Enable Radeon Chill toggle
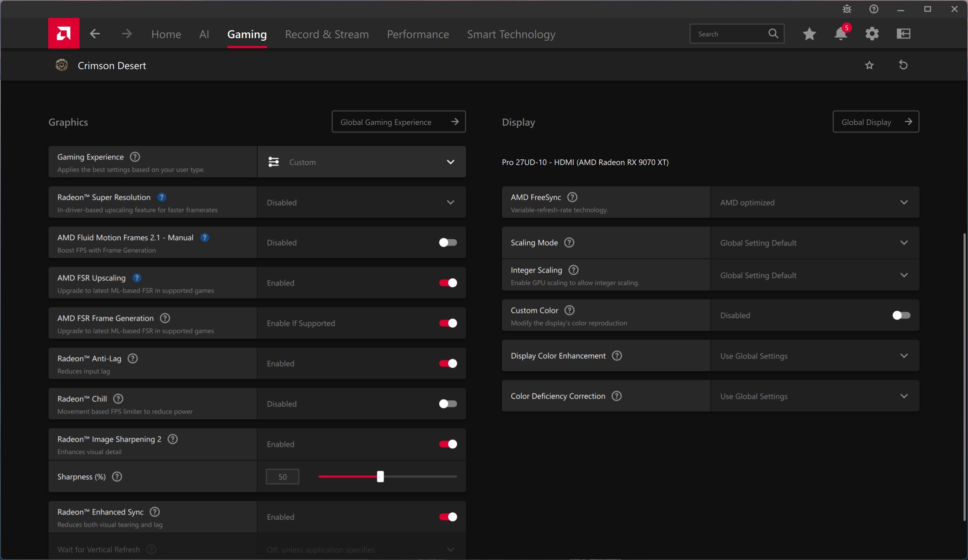This screenshot has height=560, width=968. tap(448, 404)
